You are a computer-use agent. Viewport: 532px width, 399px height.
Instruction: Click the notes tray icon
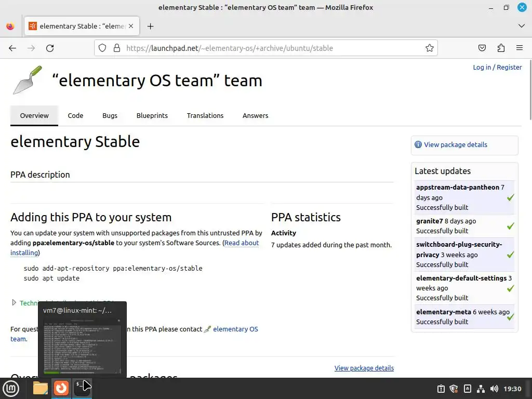[x=467, y=389]
